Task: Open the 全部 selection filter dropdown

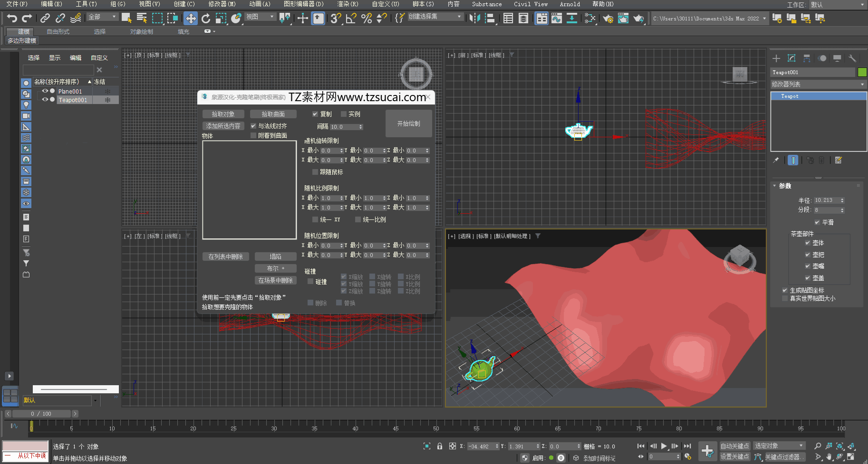Action: 102,17
